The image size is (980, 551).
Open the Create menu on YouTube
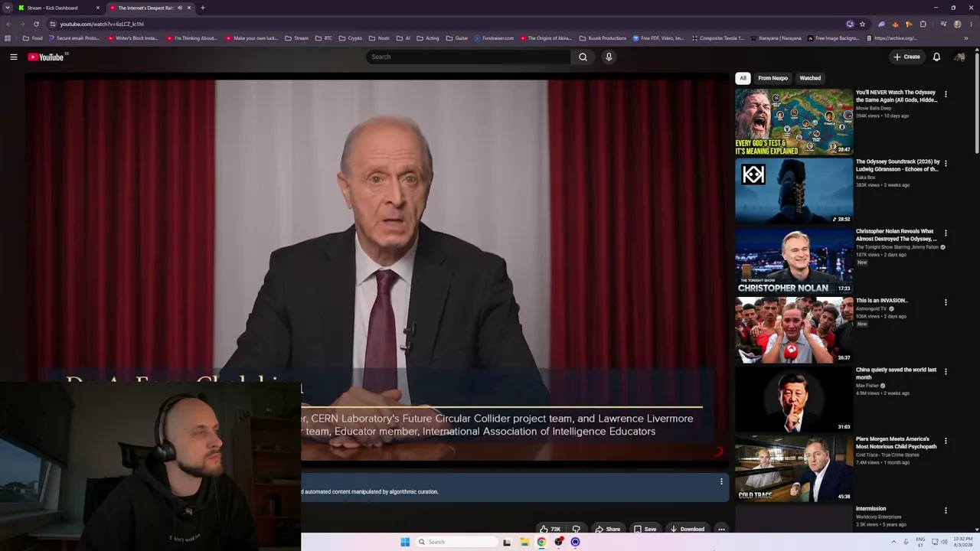pos(907,57)
